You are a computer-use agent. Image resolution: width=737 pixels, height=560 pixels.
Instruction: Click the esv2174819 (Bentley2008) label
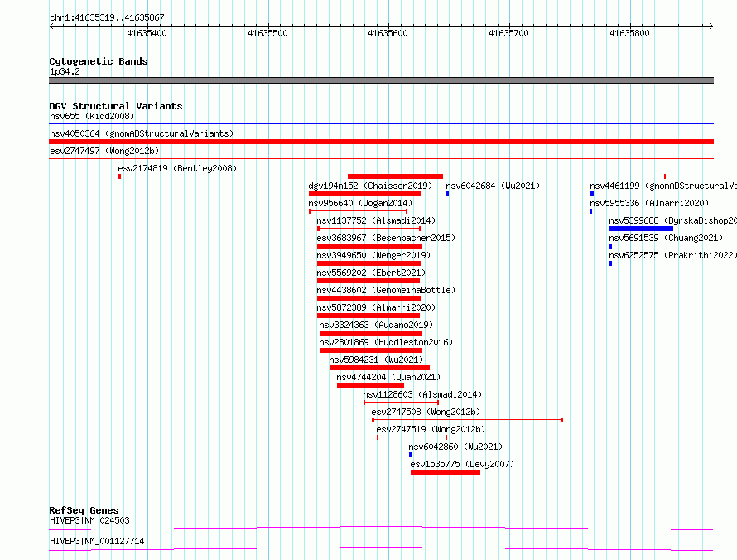click(177, 168)
